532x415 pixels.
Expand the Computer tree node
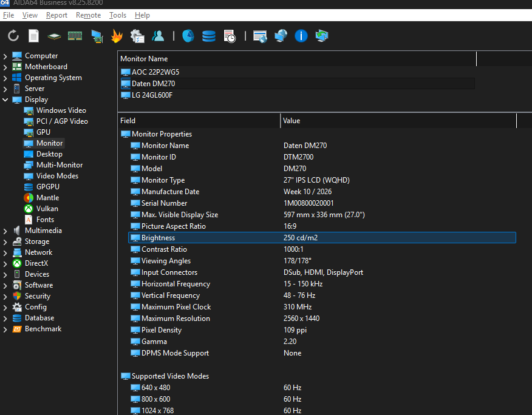pos(5,56)
